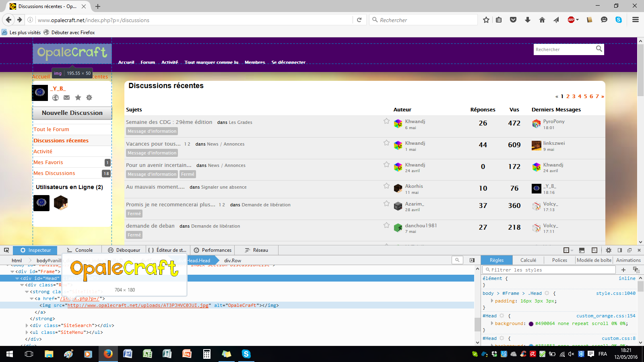Go to page 2 of discussions

(568, 97)
